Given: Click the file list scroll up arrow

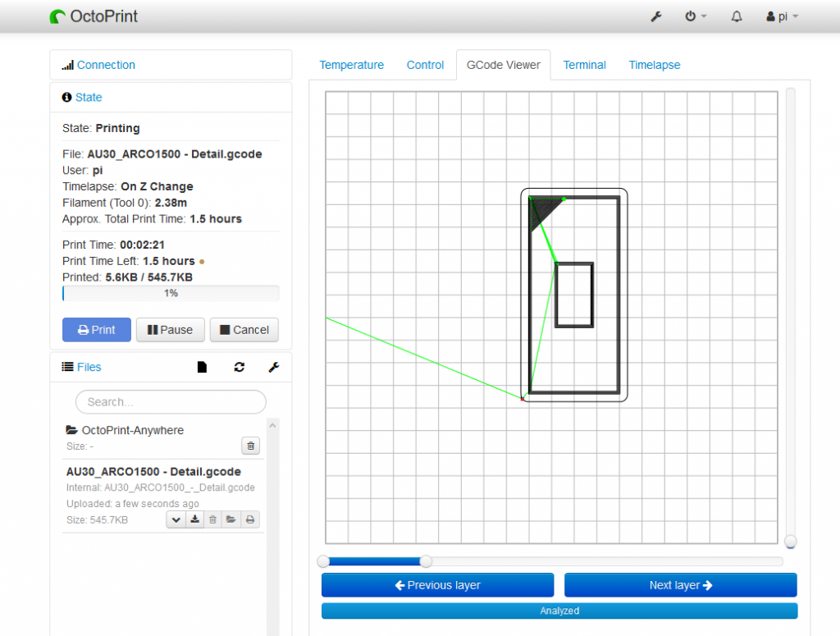Looking at the screenshot, I should coord(272,425).
